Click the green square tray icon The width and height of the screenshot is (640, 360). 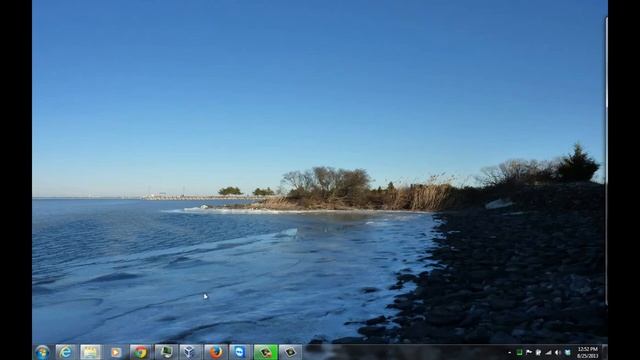coord(519,352)
